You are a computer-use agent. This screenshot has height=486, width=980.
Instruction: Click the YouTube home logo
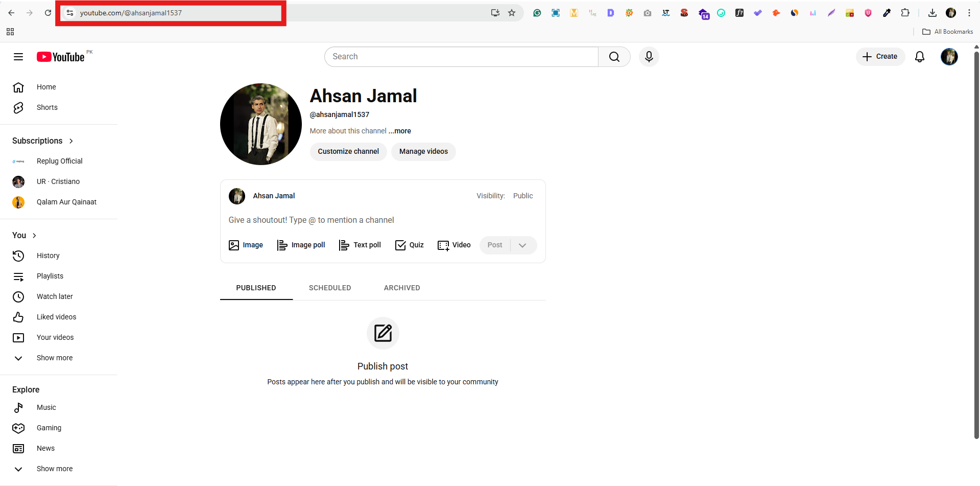pos(60,57)
